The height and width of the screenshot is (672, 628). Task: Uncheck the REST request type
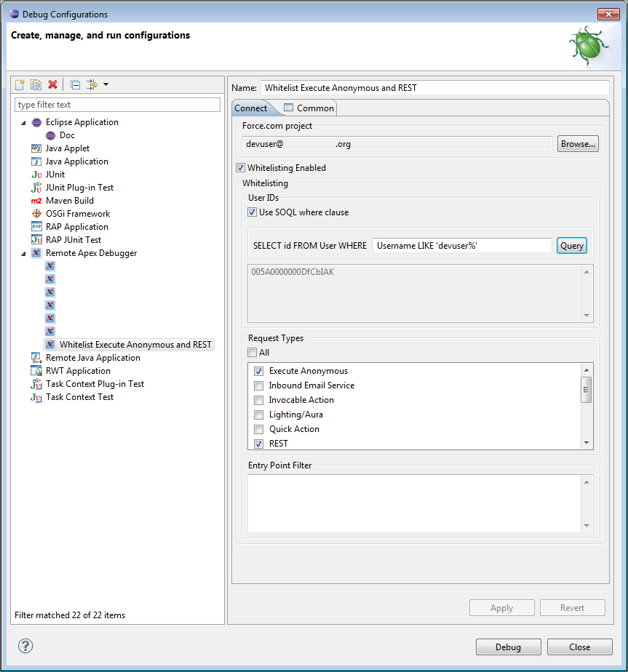(x=258, y=444)
